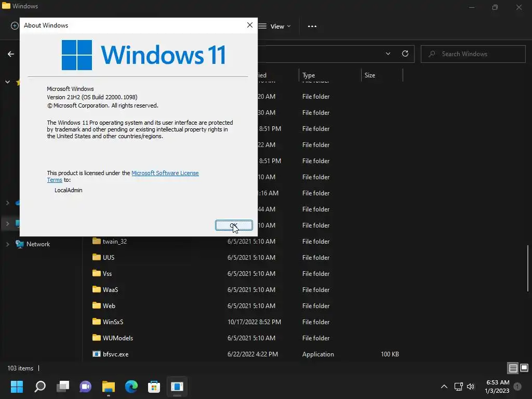532x399 pixels.
Task: Select the WUModels folder
Action: (118, 338)
